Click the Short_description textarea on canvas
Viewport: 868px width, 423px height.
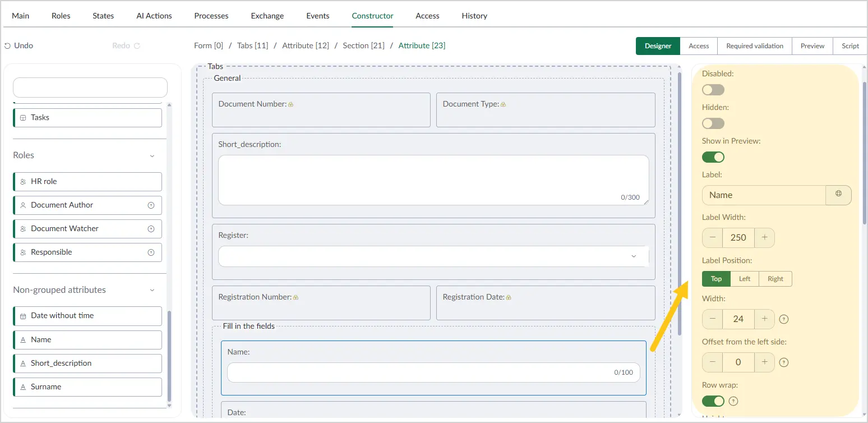point(433,180)
